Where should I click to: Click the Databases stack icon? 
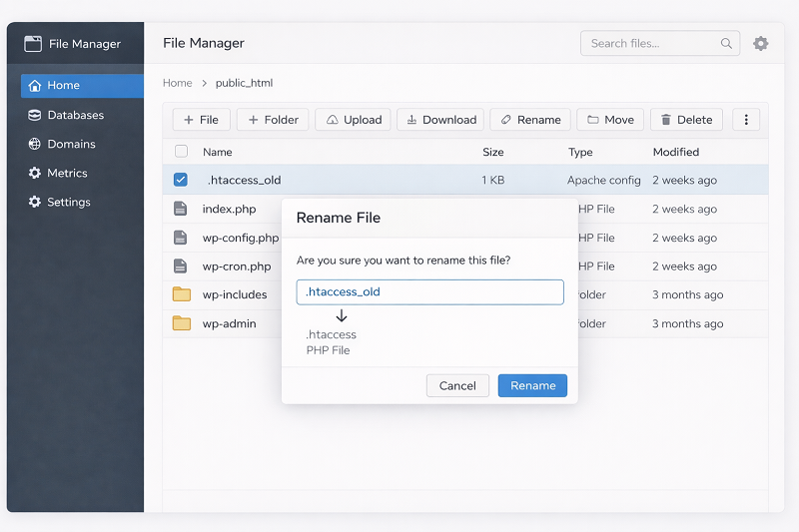[35, 115]
